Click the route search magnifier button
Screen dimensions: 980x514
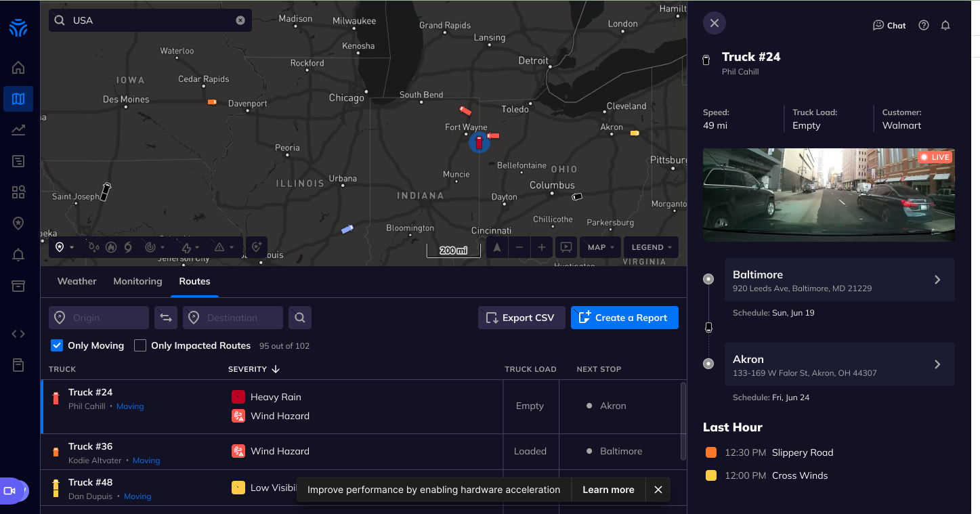[x=300, y=318]
